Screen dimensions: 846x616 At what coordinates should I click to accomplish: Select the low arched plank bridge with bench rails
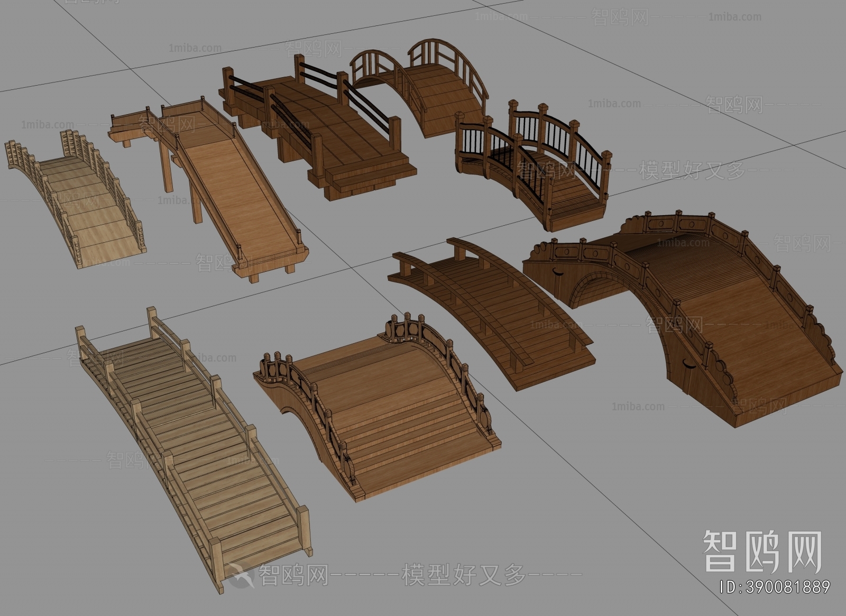click(492, 312)
